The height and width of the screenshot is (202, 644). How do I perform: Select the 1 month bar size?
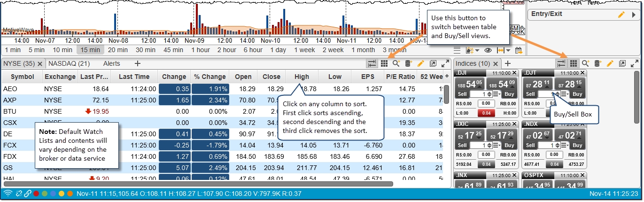tap(363, 50)
